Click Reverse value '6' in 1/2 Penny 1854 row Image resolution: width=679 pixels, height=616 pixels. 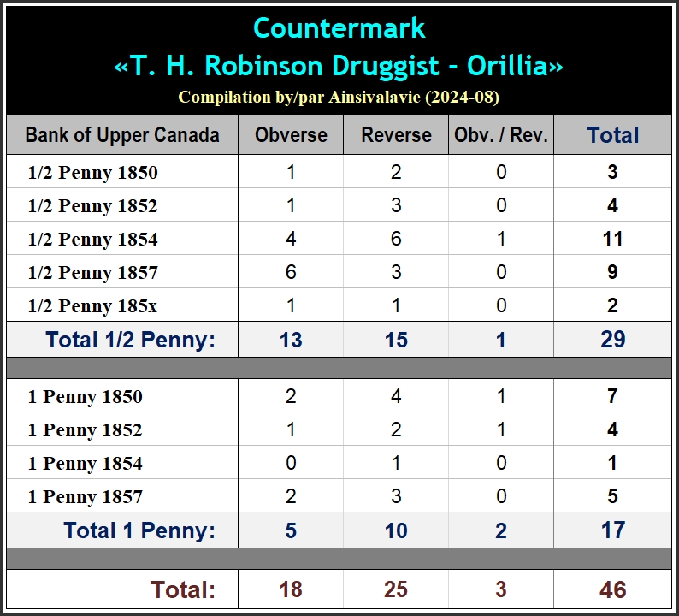pyautogui.click(x=396, y=239)
